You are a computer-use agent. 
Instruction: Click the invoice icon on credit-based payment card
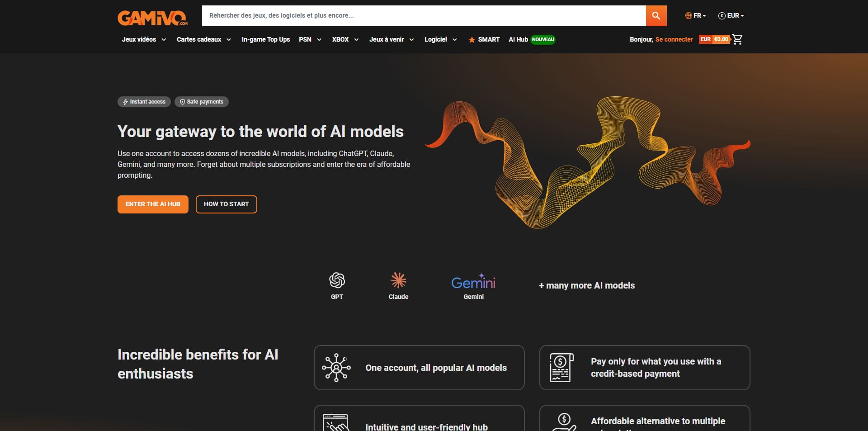[x=561, y=368]
